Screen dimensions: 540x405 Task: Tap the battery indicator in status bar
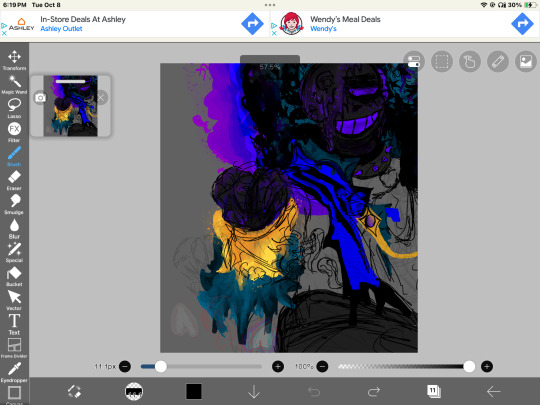tap(530, 5)
